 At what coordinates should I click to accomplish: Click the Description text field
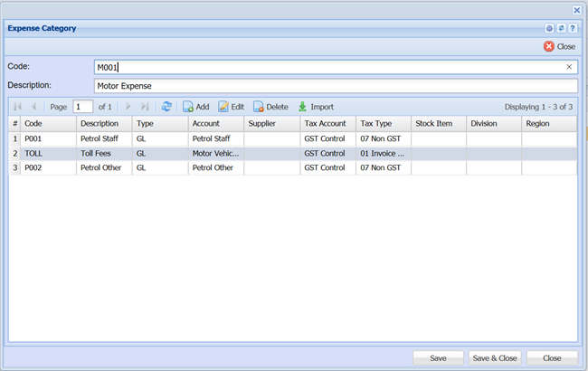[335, 86]
